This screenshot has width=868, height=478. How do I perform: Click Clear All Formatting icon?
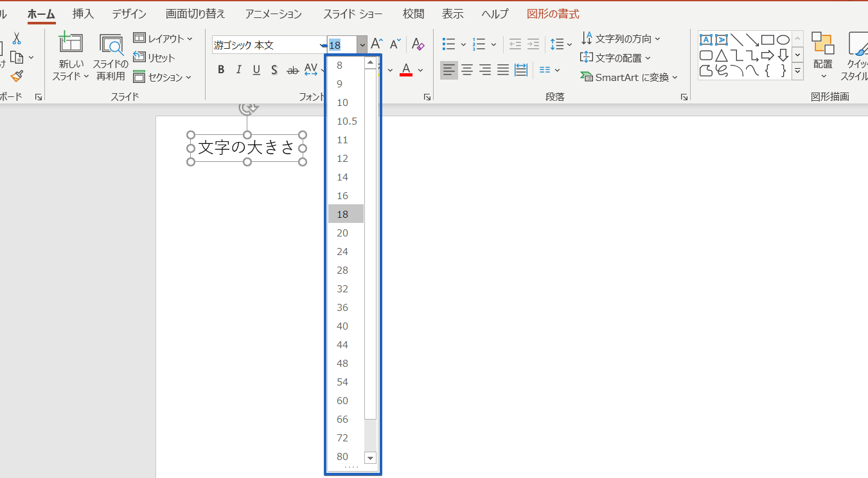coord(418,44)
